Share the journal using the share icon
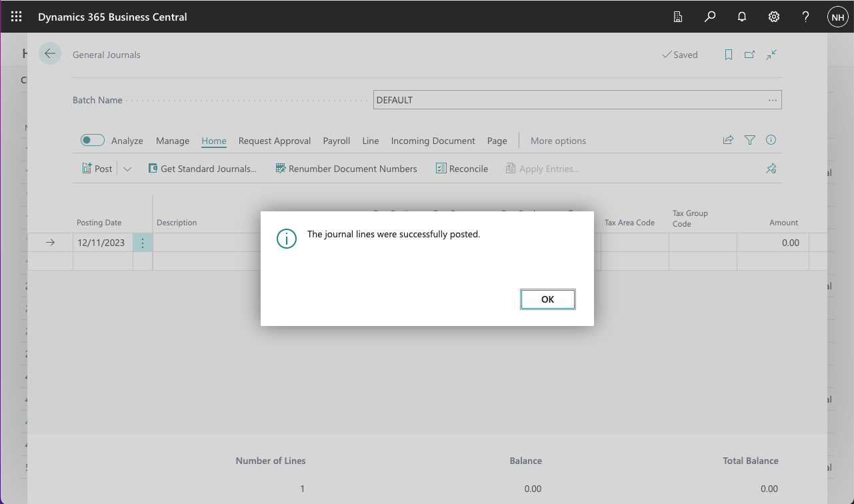Image resolution: width=854 pixels, height=504 pixels. [x=728, y=140]
